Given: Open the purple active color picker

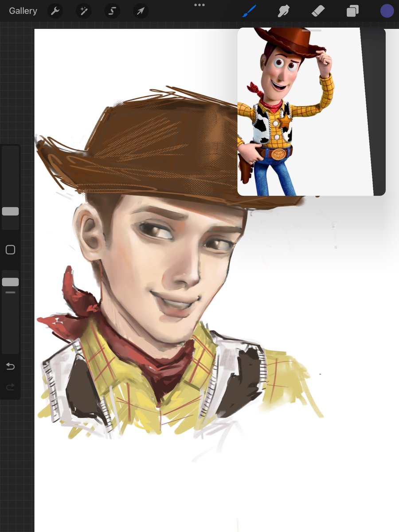Looking at the screenshot, I should [387, 11].
